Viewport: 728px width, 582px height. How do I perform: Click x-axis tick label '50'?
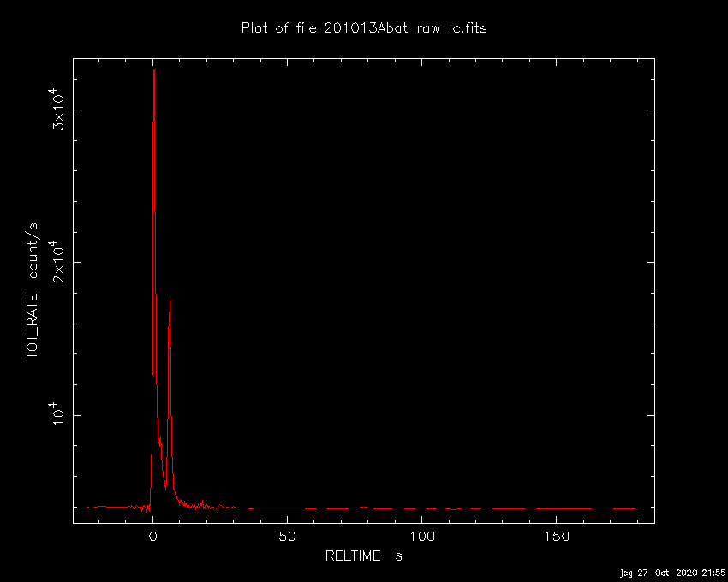click(287, 537)
